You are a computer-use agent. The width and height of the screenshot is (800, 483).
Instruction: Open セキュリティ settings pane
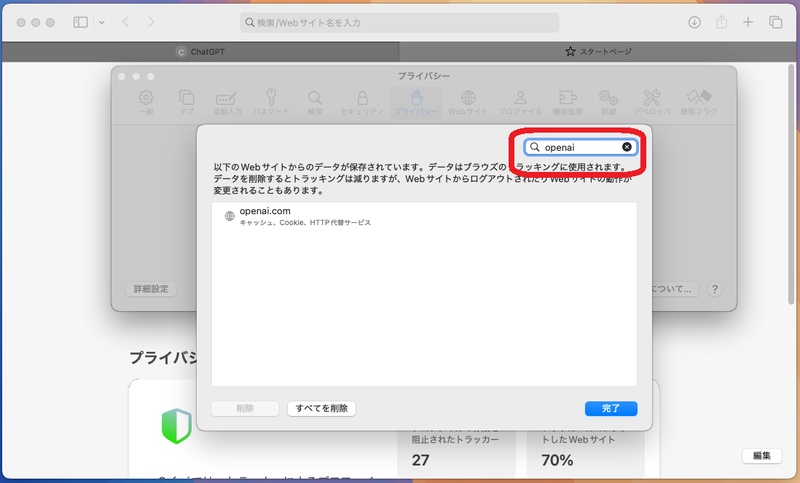pyautogui.click(x=362, y=103)
